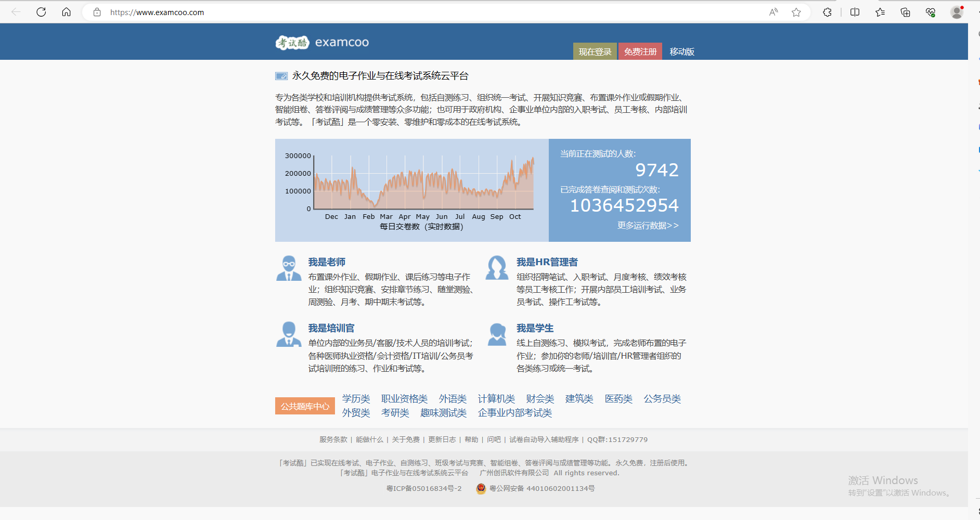Image resolution: width=980 pixels, height=520 pixels.
Task: Open the Favorites list icon
Action: click(880, 12)
